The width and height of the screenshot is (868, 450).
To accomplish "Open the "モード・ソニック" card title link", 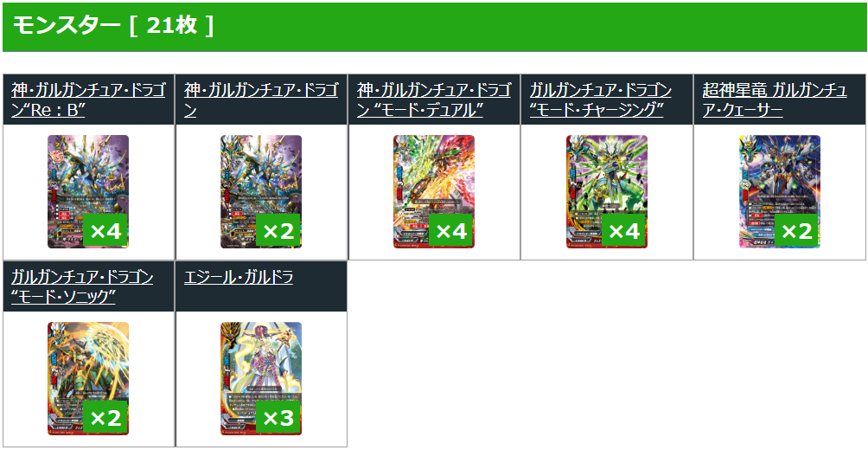I will [x=82, y=286].
